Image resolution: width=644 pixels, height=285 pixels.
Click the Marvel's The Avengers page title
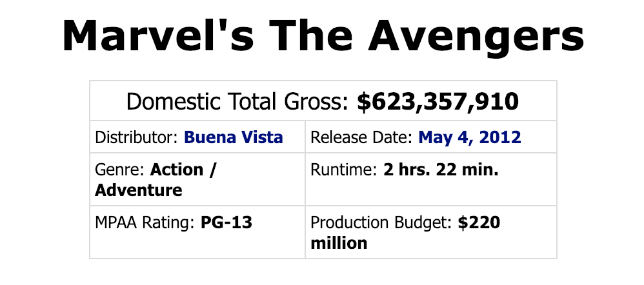[323, 35]
